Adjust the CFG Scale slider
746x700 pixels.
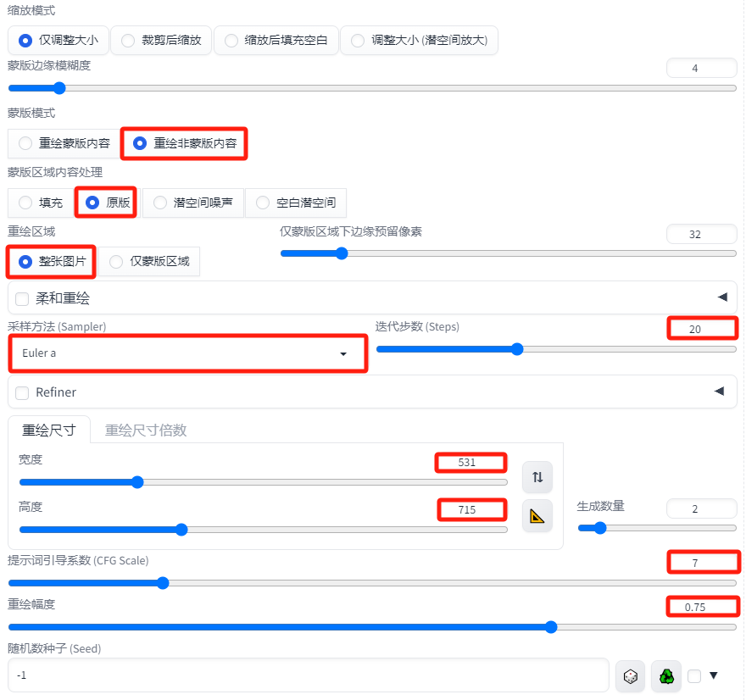coord(372,583)
